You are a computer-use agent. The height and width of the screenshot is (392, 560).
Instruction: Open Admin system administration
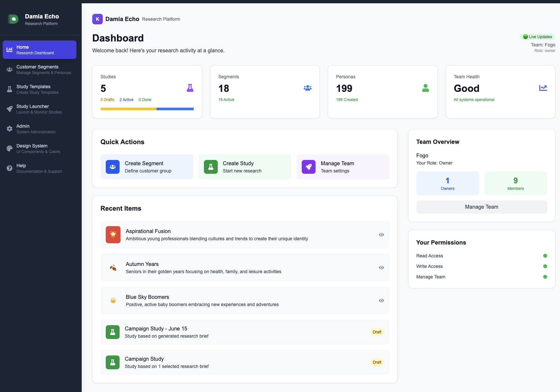(x=40, y=129)
